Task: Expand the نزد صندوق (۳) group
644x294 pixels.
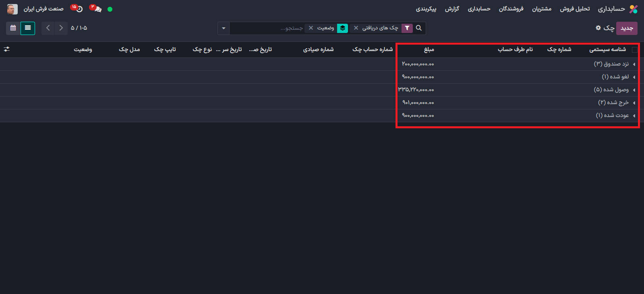Action: click(x=611, y=64)
